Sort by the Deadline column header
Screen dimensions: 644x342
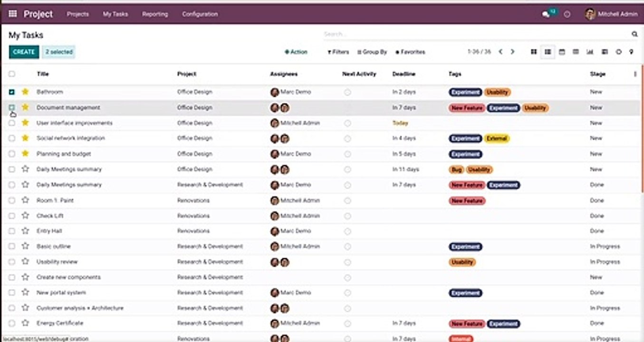point(404,74)
